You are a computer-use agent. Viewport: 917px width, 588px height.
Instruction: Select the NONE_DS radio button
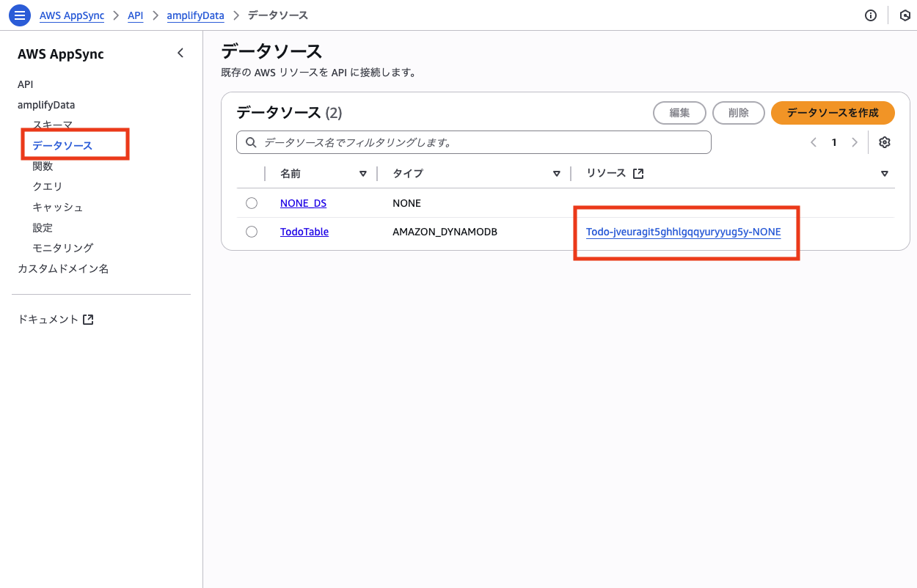pyautogui.click(x=252, y=203)
